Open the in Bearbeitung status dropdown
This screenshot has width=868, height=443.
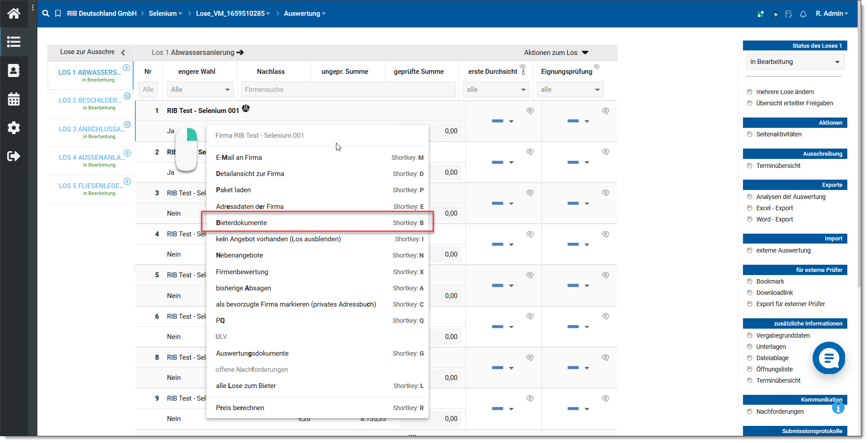tap(795, 62)
